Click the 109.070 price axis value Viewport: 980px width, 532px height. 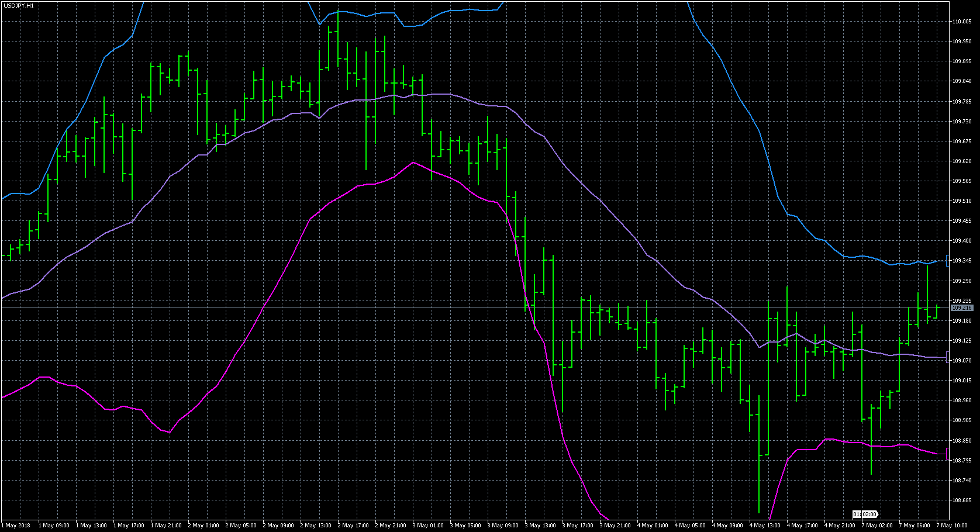point(962,361)
